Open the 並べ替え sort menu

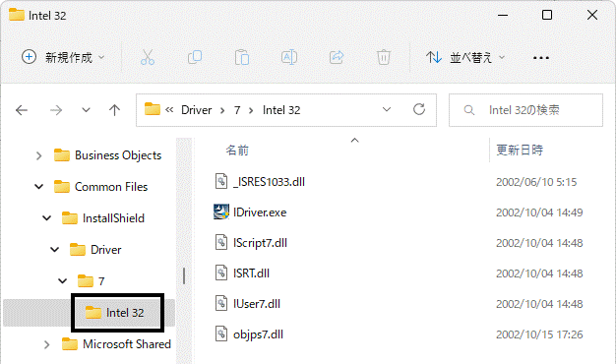[x=465, y=58]
